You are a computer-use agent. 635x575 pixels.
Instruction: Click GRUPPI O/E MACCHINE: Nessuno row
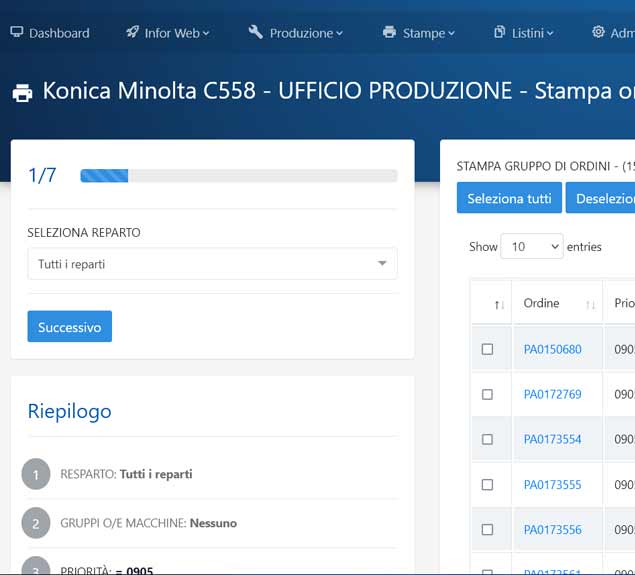tap(148, 523)
